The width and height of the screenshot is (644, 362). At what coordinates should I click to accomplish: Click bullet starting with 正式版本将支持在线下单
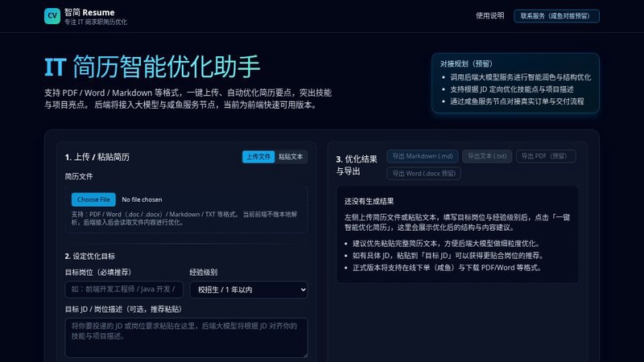[x=448, y=268]
